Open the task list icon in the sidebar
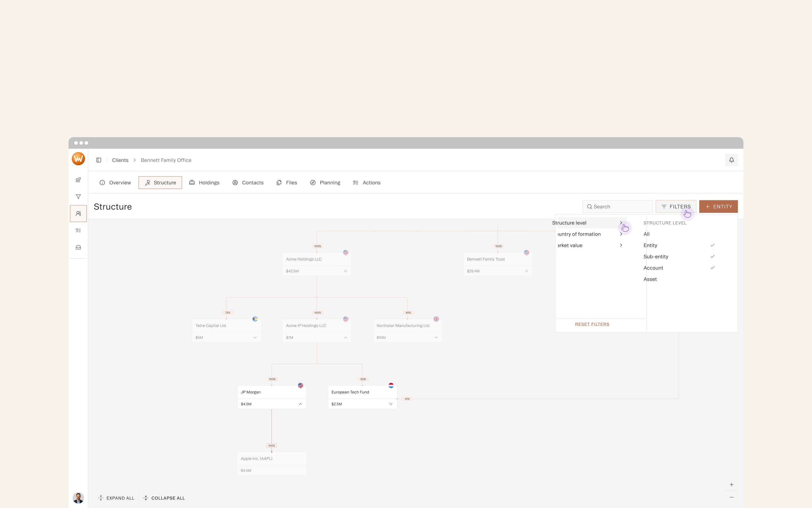The image size is (812, 508). coord(78,231)
